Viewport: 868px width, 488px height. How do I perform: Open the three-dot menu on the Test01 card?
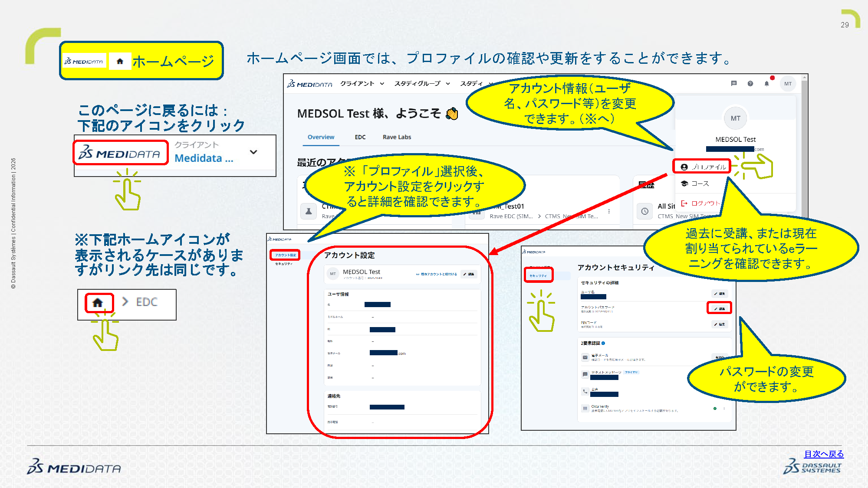pyautogui.click(x=609, y=211)
